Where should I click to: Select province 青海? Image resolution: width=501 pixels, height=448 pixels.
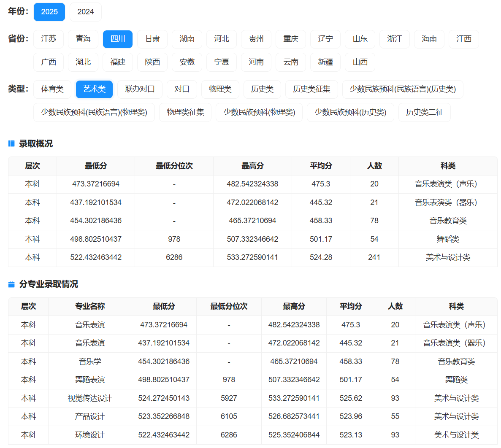pos(84,39)
